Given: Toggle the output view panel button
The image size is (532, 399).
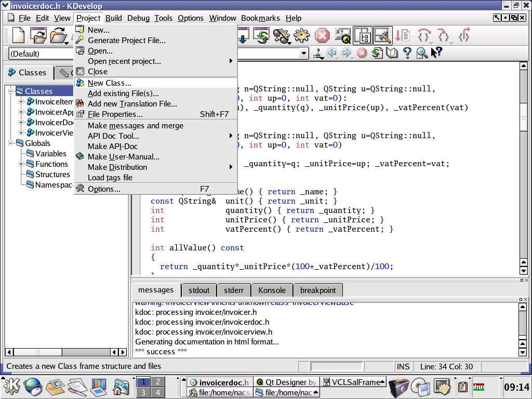Looking at the screenshot, I should (383, 36).
